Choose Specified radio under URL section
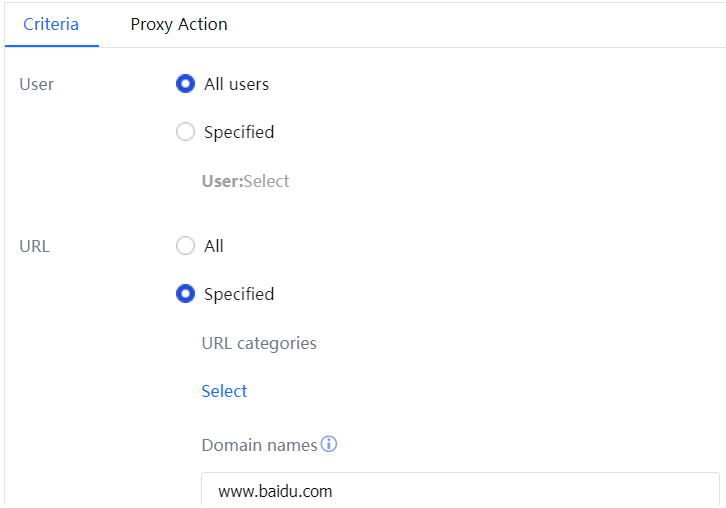This screenshot has height=508, width=726. tap(185, 294)
